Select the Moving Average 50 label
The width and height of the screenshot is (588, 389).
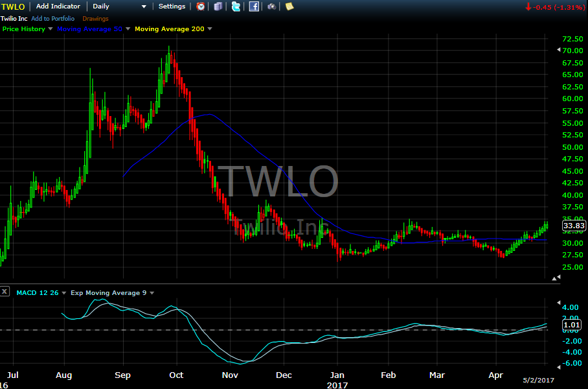click(89, 29)
